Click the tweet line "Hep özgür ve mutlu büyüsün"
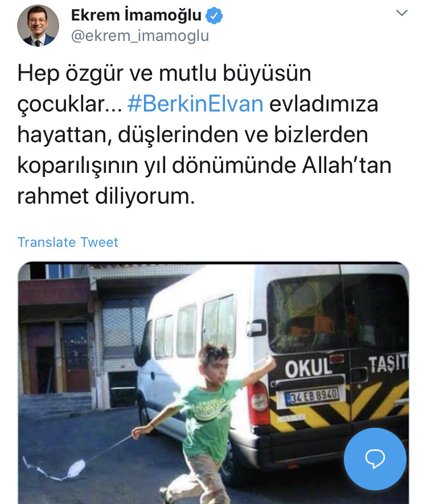 (x=164, y=73)
